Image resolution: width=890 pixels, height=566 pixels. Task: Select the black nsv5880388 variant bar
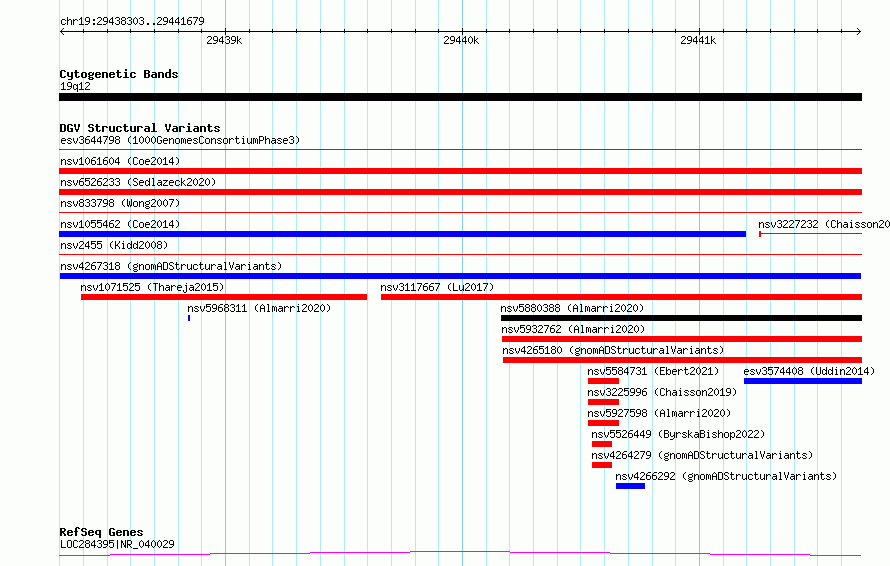tap(681, 318)
